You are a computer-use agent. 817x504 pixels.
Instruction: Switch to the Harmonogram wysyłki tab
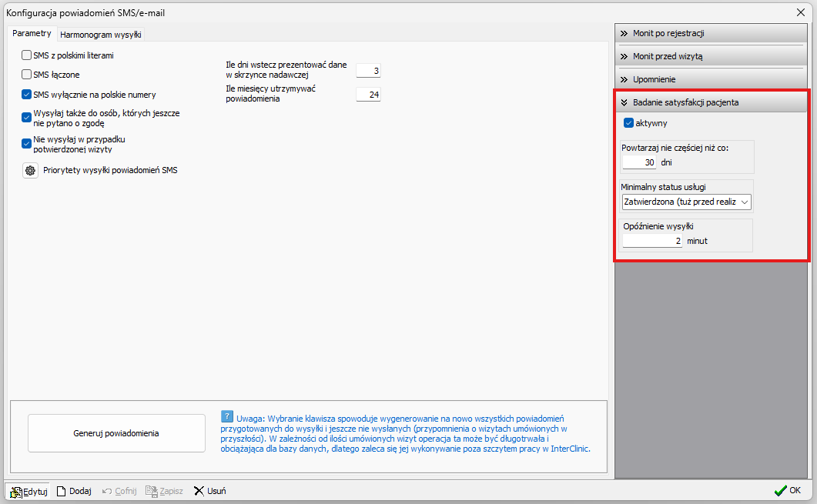[100, 35]
